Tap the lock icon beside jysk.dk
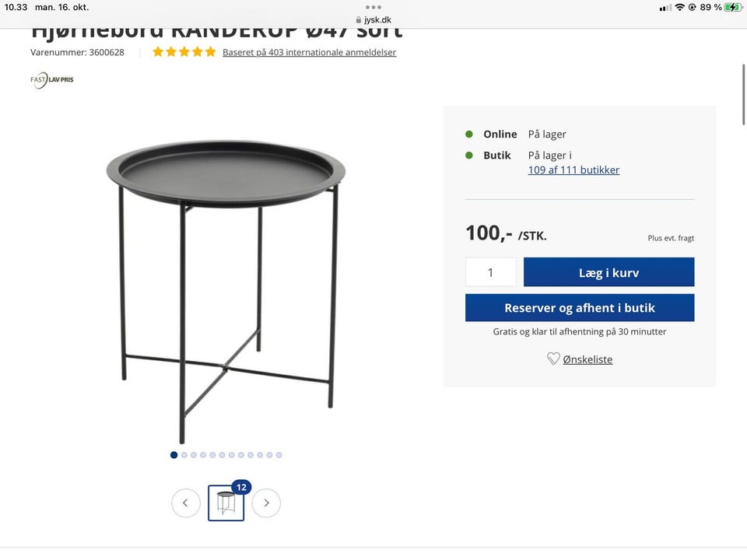Viewport: 747px width, 560px height. point(359,20)
